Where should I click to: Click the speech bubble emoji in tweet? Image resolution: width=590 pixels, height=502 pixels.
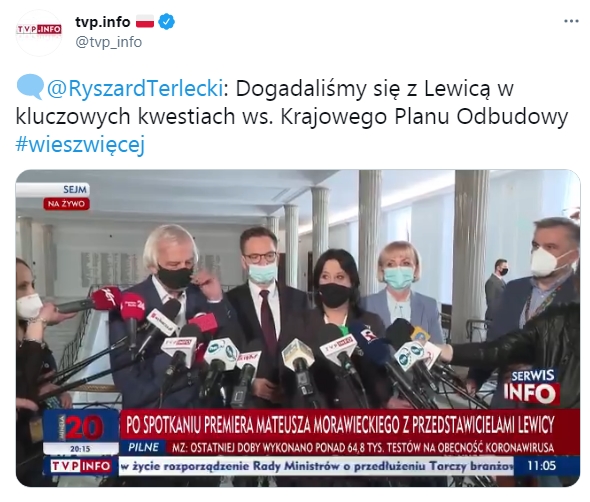30,87
